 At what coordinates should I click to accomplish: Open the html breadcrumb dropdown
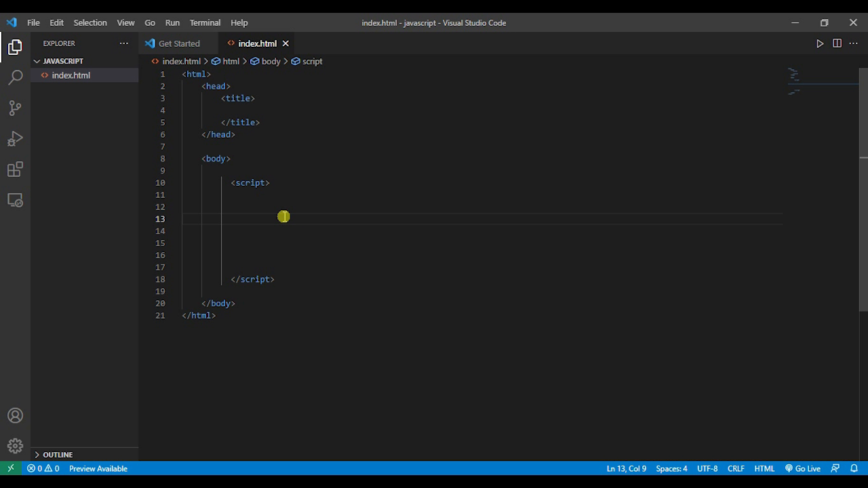[x=226, y=61]
